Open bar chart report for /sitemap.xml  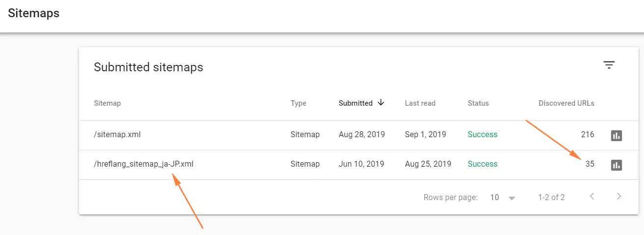[616, 135]
